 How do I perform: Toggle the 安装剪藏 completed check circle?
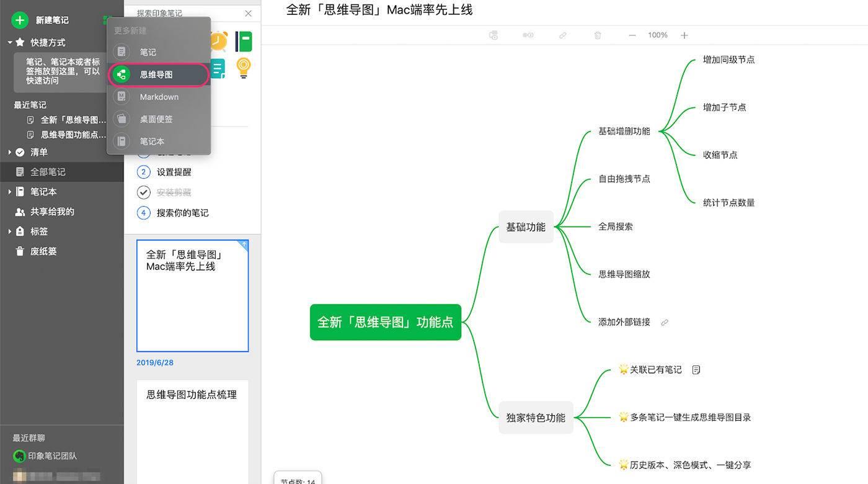pos(144,192)
